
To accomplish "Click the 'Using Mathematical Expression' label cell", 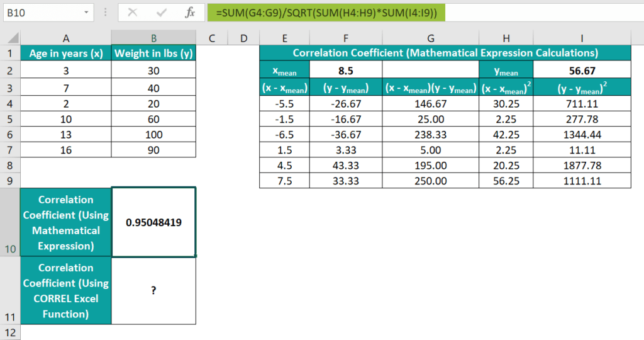I will point(65,222).
